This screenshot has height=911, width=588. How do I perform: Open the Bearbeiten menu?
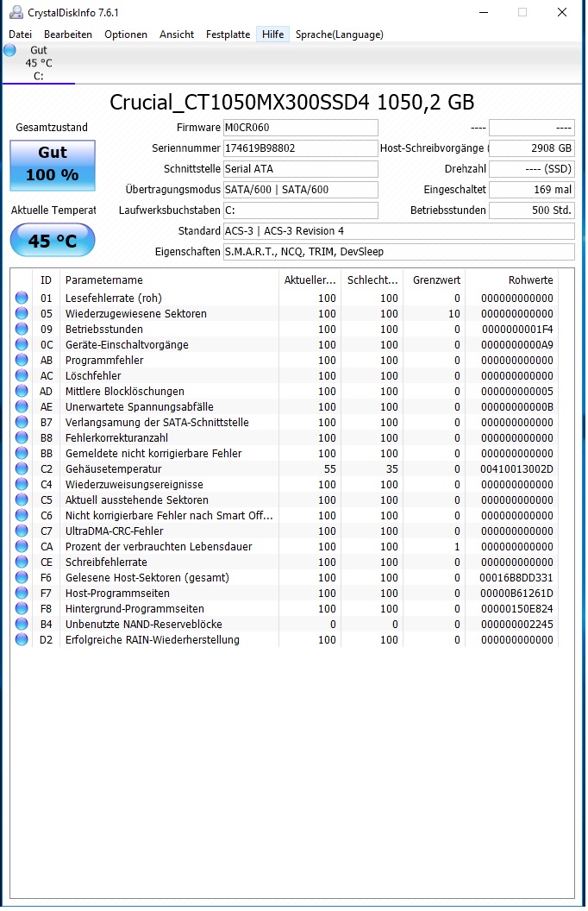[68, 35]
